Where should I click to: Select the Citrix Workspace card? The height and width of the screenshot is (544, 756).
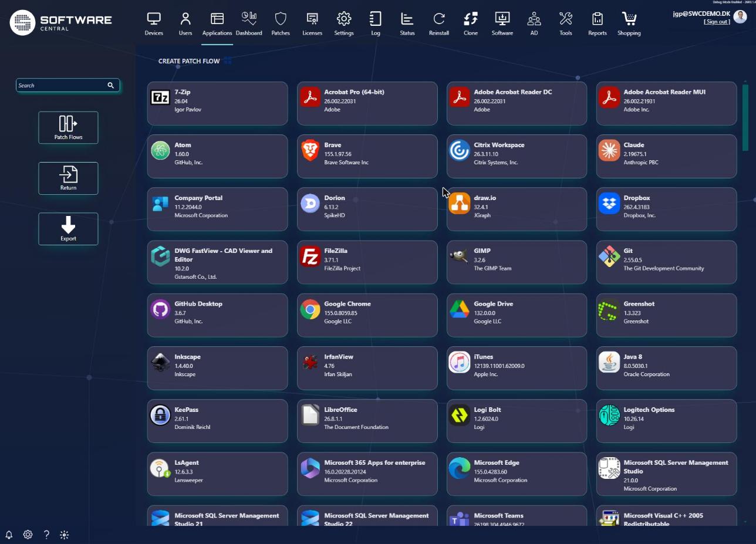click(517, 156)
